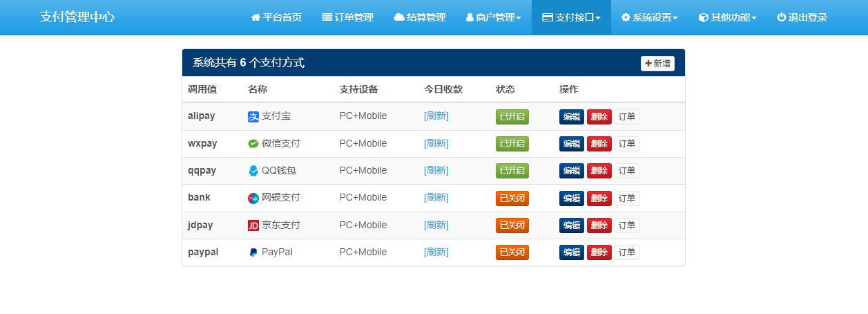Click the 状态 column header
The image size is (868, 314).
click(505, 89)
